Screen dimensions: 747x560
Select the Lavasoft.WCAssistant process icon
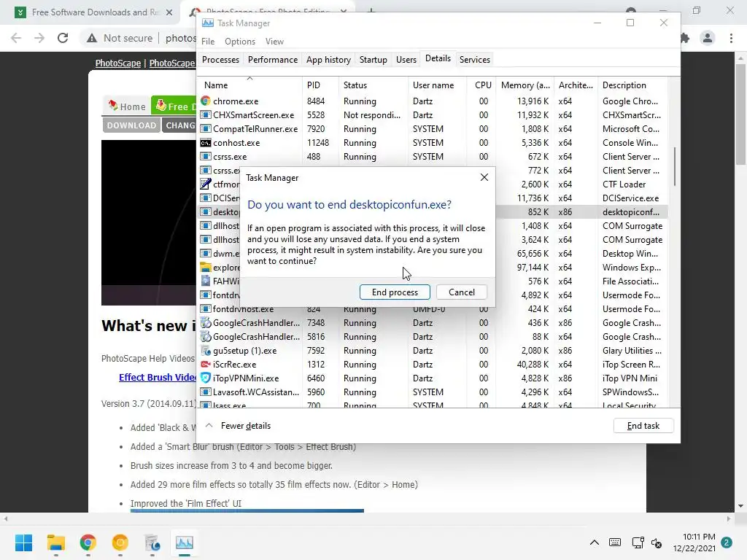[x=205, y=392]
